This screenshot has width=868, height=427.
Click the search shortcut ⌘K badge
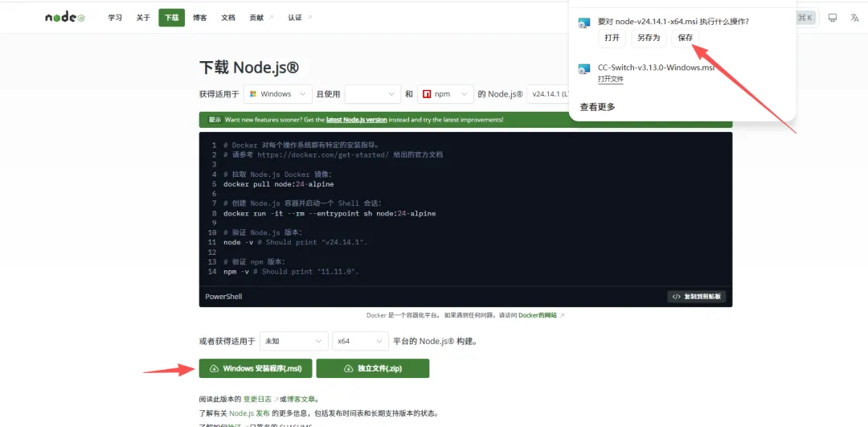806,18
